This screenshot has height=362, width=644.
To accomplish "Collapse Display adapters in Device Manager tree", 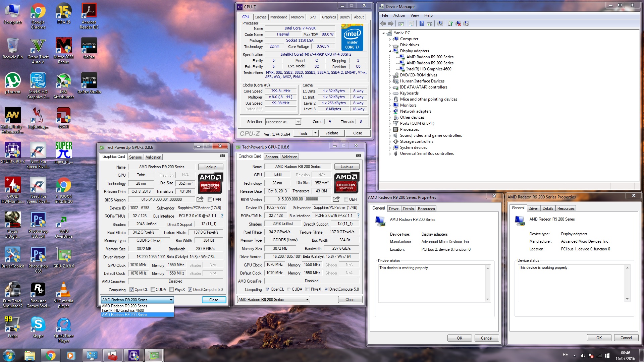I will click(390, 51).
